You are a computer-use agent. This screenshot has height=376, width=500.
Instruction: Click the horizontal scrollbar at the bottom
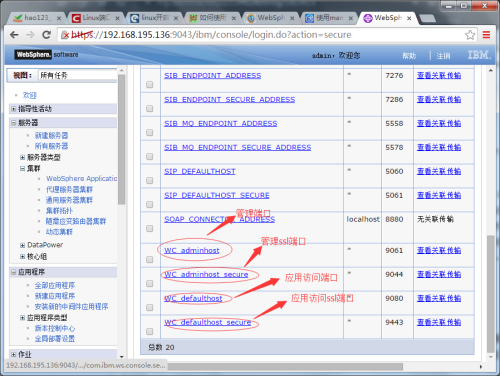coord(285,367)
